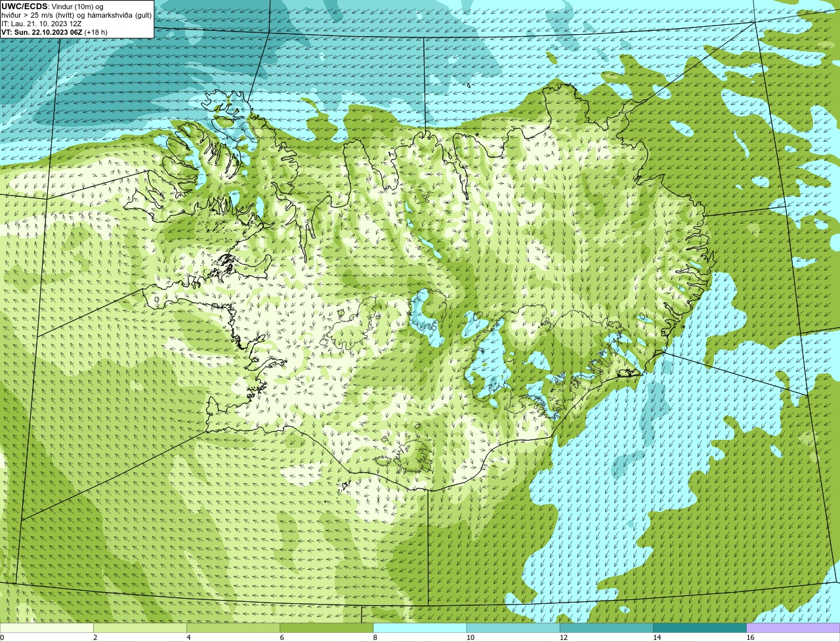840x642 pixels.
Task: Click the 2–4 m/s light green legend swatch
Action: (140, 628)
